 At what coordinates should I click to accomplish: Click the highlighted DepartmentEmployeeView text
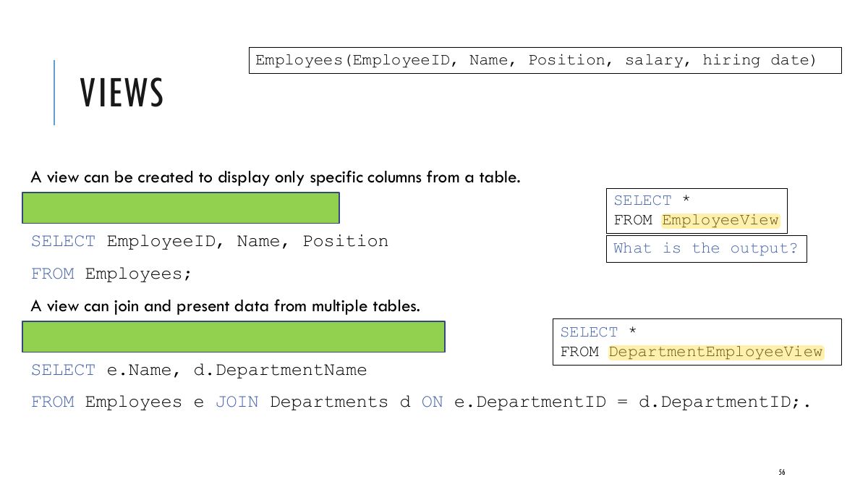716,352
